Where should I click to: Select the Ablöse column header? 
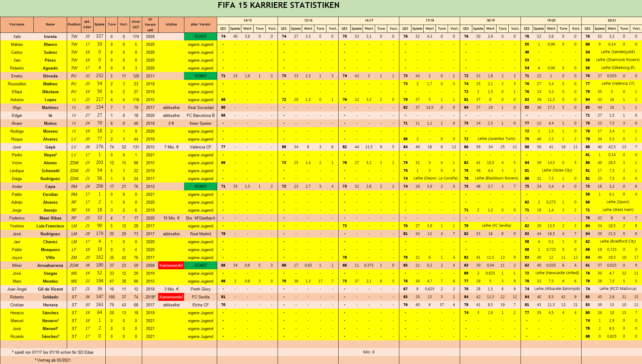171,24
